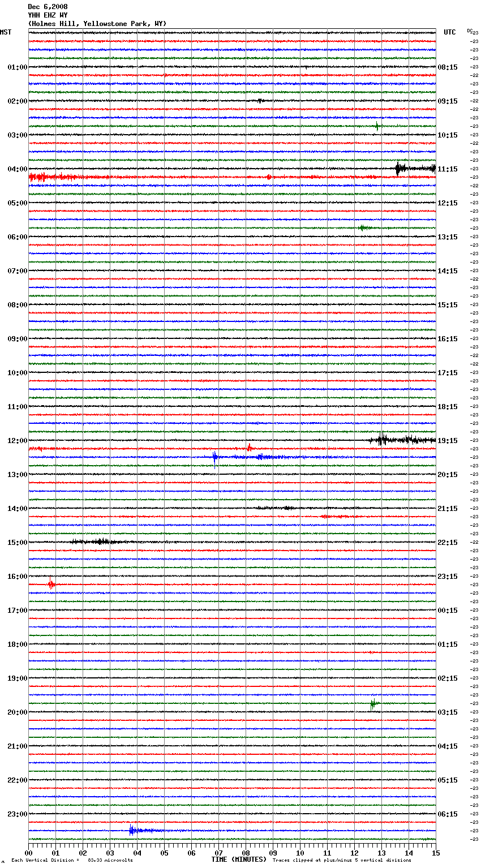Click the bottom minute-axis tick label "03"
The width and height of the screenshot is (481, 868).
110,853
